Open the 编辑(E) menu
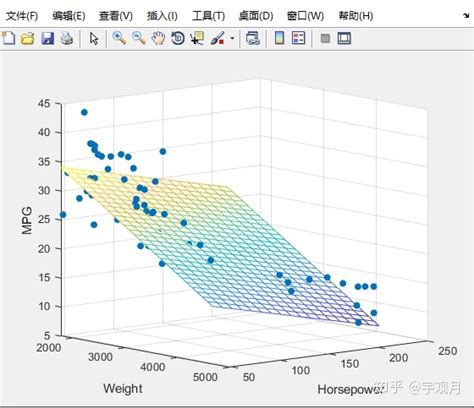This screenshot has height=408, width=474. tap(69, 16)
